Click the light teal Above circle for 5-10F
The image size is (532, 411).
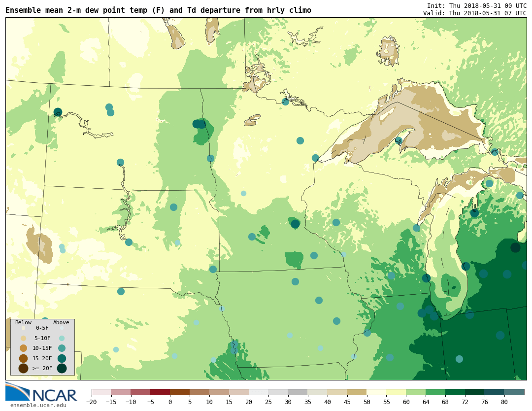pyautogui.click(x=62, y=339)
